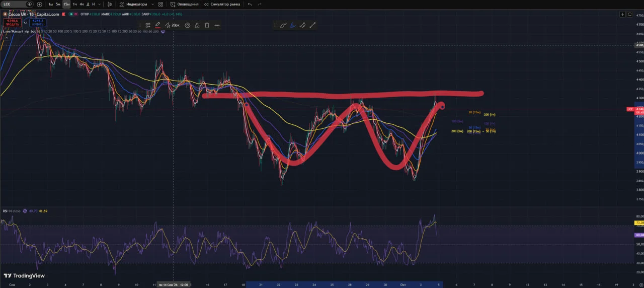Open drawing settings hexagon gear icon
Viewport: 644px width, 288px height.
point(187,25)
